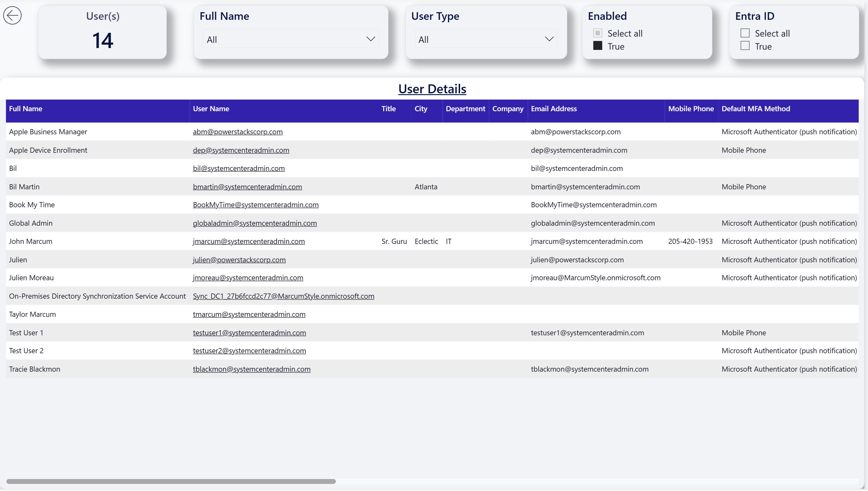Open globaladmin@systemcenteradmin.com user name link
Screen dimensions: 868x491
click(255, 223)
